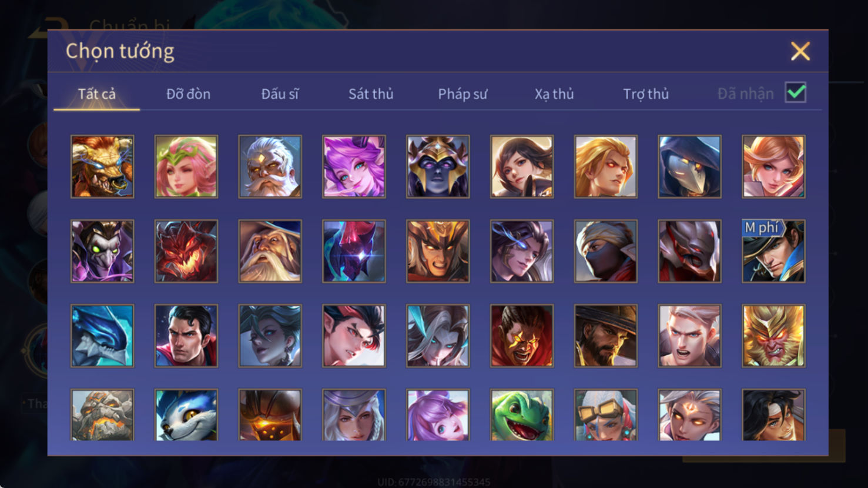Open the Đấu sĩ tab
Screen dimensions: 868x488
click(x=280, y=93)
